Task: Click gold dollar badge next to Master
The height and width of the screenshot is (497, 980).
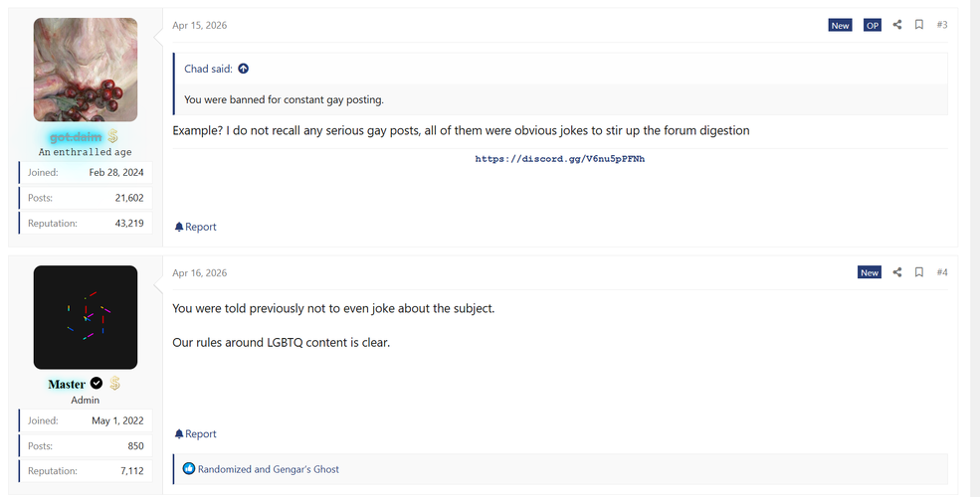Action: (114, 383)
